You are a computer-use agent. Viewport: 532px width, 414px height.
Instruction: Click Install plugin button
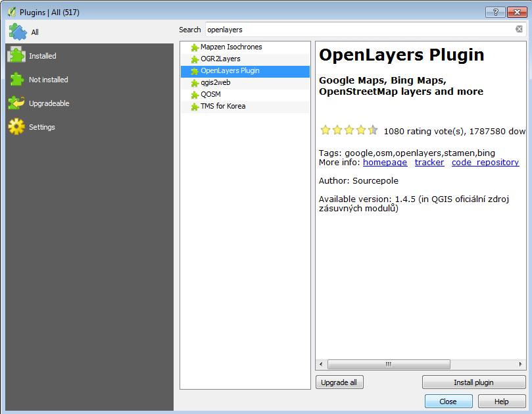click(473, 382)
